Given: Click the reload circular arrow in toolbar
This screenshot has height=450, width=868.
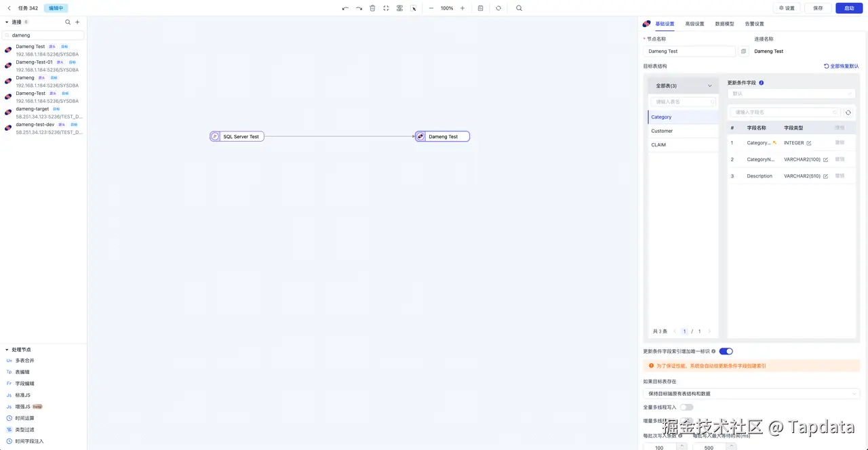Looking at the screenshot, I should (498, 8).
